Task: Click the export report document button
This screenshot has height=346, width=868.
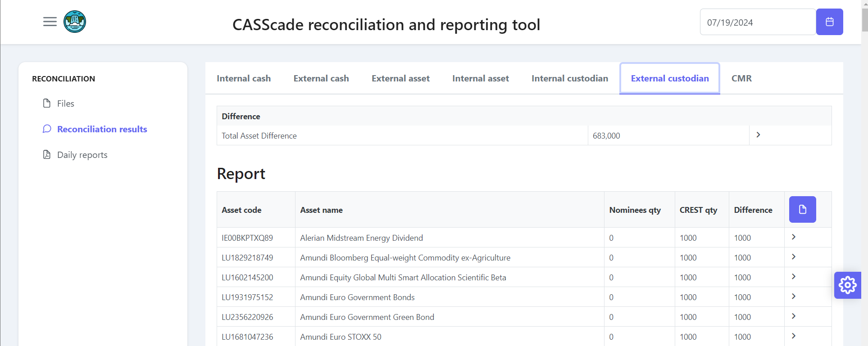Action: click(x=802, y=209)
